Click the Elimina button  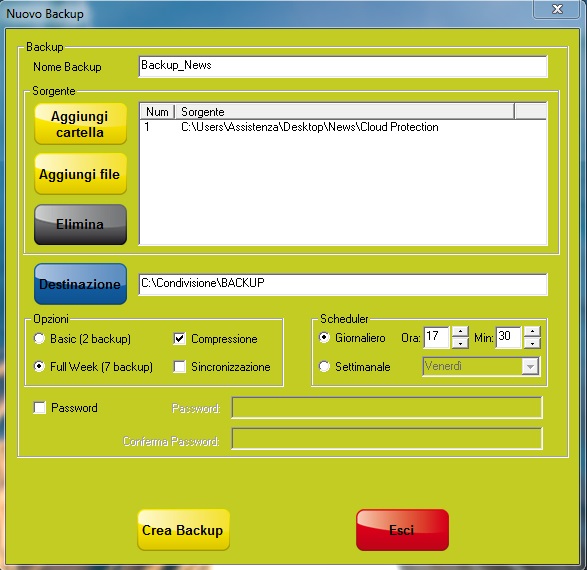click(80, 224)
